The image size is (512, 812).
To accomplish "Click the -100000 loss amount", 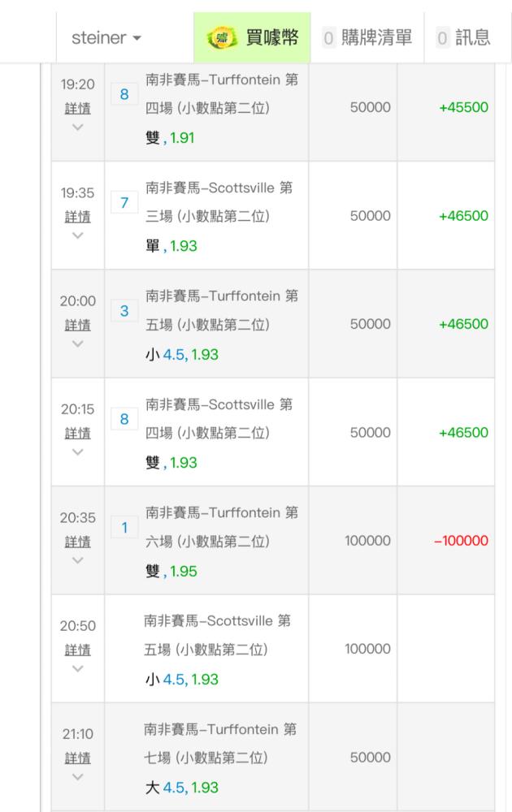I will (x=461, y=541).
